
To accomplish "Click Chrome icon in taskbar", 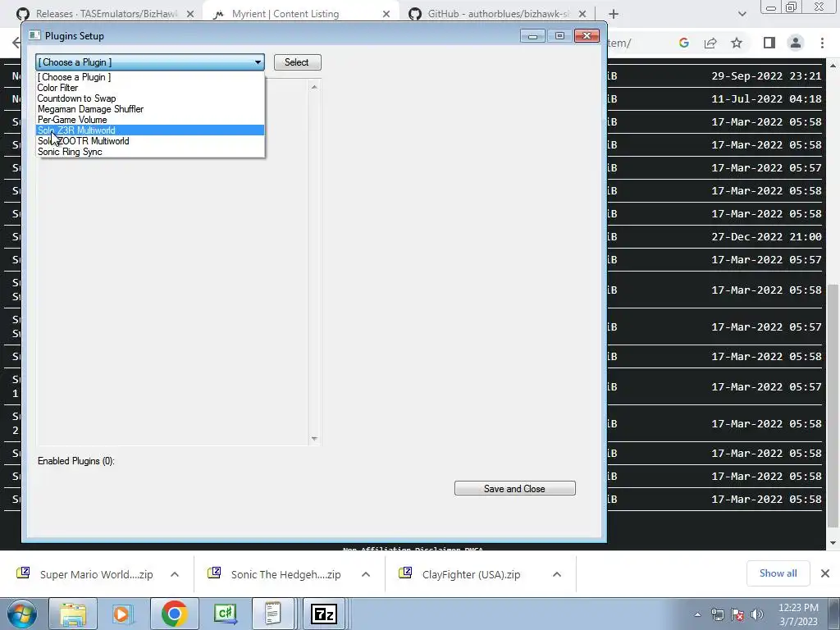I will [x=174, y=614].
